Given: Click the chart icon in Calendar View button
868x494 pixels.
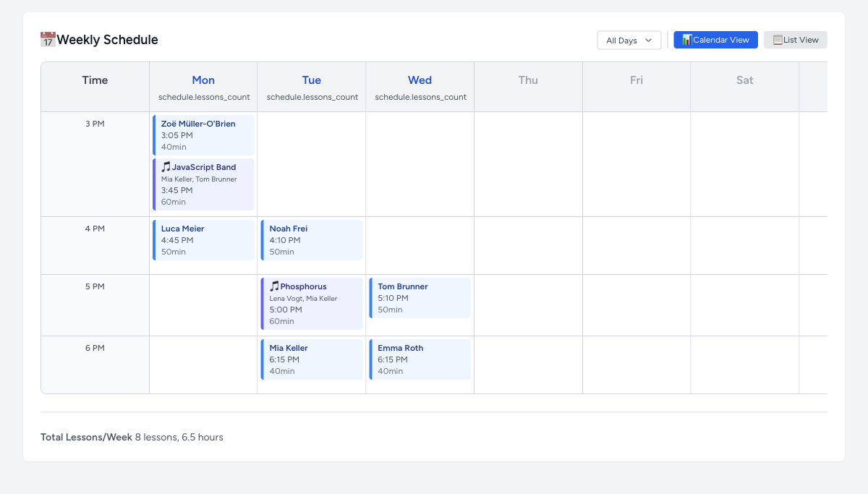Looking at the screenshot, I should click(686, 40).
